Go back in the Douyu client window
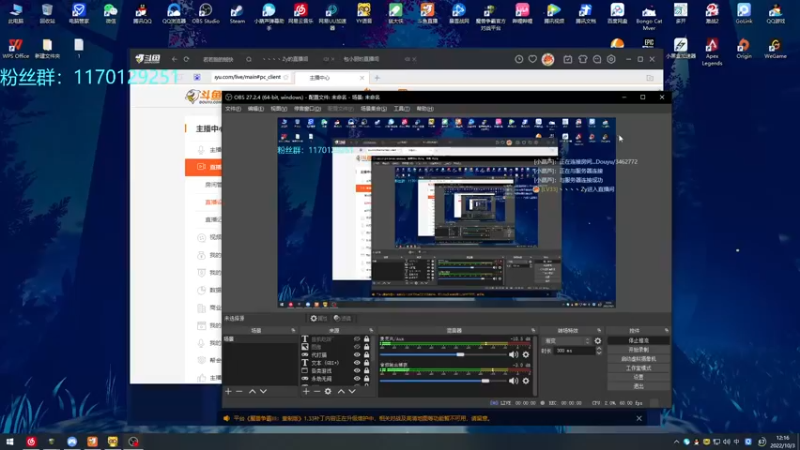This screenshot has height=450, width=800. pos(174,59)
